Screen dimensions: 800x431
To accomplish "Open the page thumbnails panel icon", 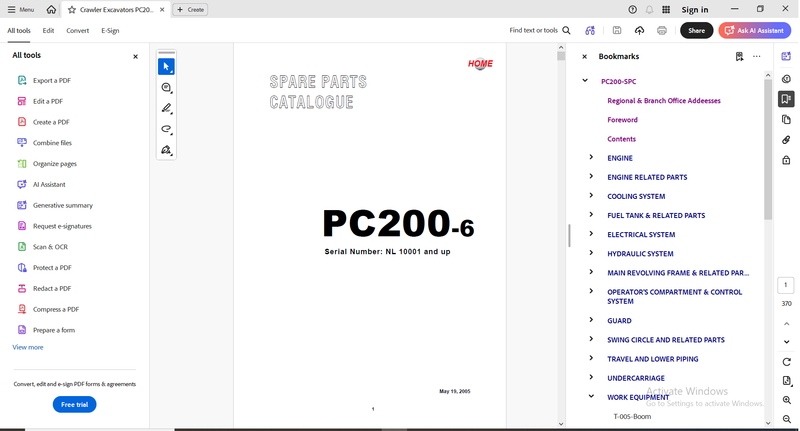I will point(786,119).
